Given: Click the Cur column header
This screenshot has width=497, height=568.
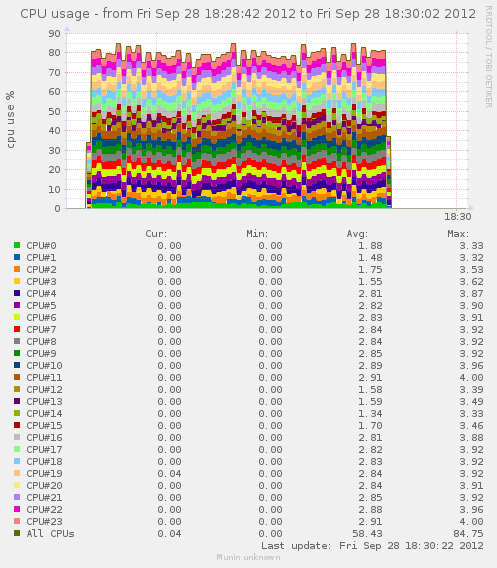Looking at the screenshot, I should 156,234.
